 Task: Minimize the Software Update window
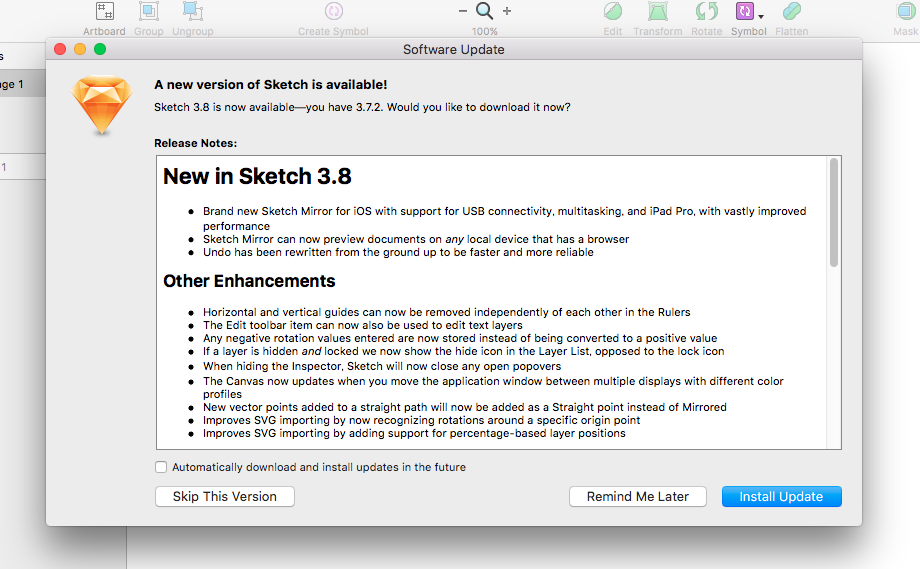point(80,49)
